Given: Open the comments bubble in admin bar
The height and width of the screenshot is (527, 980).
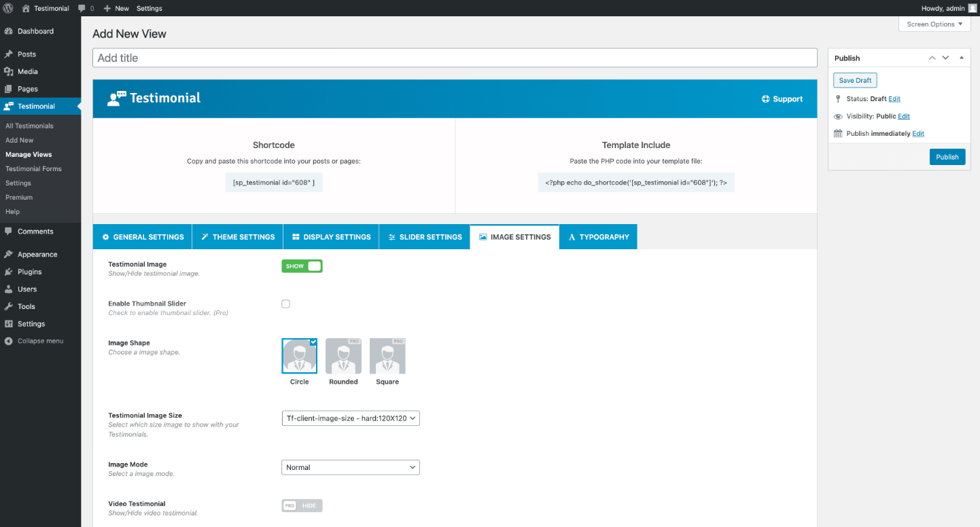Looking at the screenshot, I should click(82, 9).
